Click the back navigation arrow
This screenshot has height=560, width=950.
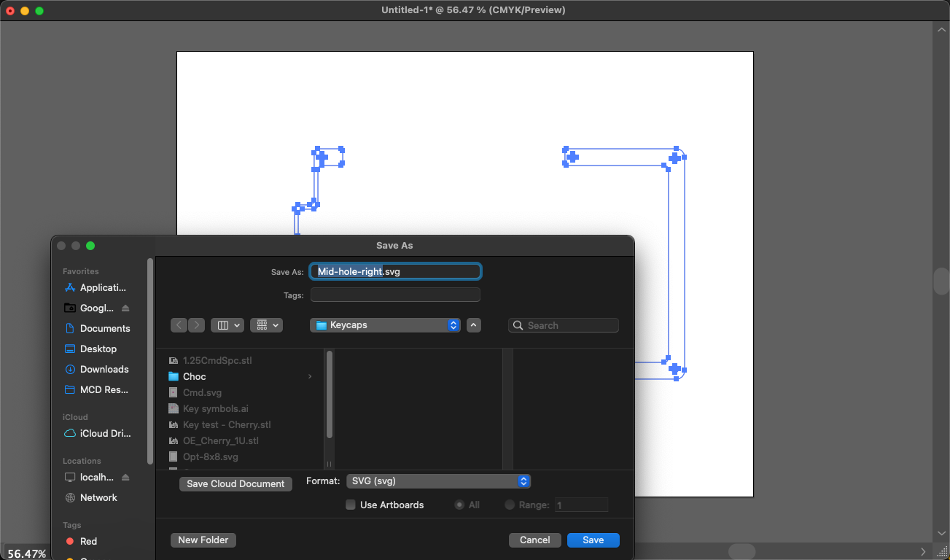[x=179, y=324]
